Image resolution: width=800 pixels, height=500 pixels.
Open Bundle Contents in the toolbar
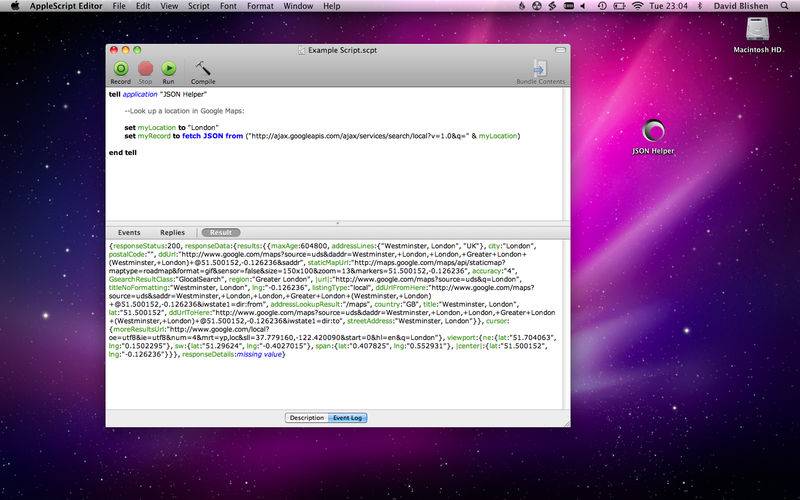pyautogui.click(x=540, y=72)
